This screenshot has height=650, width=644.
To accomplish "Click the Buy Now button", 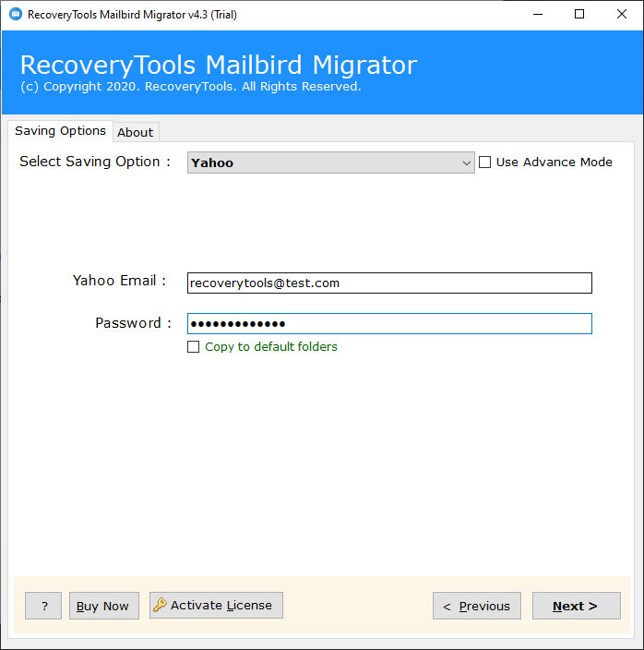I will pyautogui.click(x=104, y=606).
